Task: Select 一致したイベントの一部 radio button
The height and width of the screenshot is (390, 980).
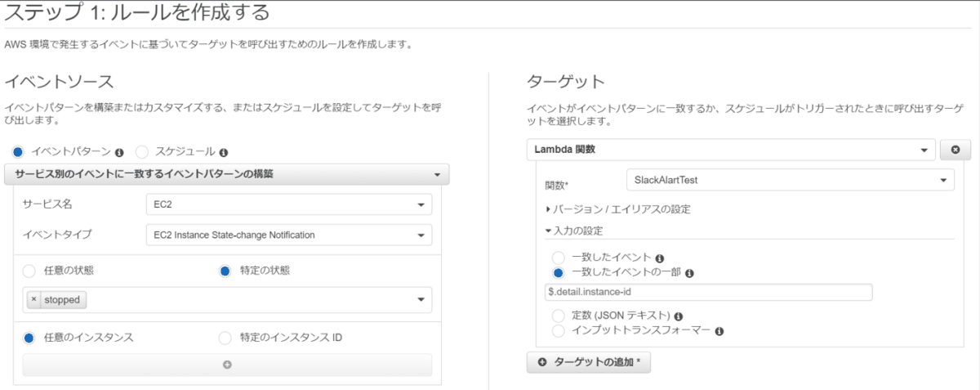Action: (x=559, y=273)
